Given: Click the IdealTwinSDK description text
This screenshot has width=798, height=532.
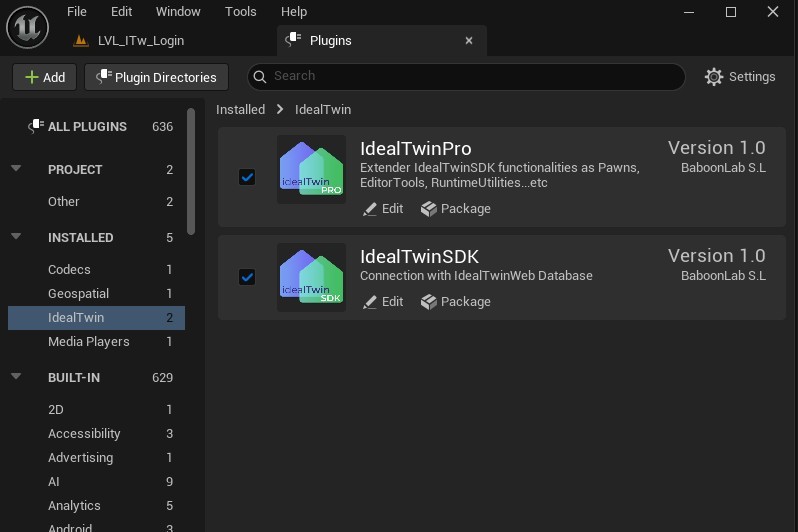Looking at the screenshot, I should pyautogui.click(x=476, y=275).
